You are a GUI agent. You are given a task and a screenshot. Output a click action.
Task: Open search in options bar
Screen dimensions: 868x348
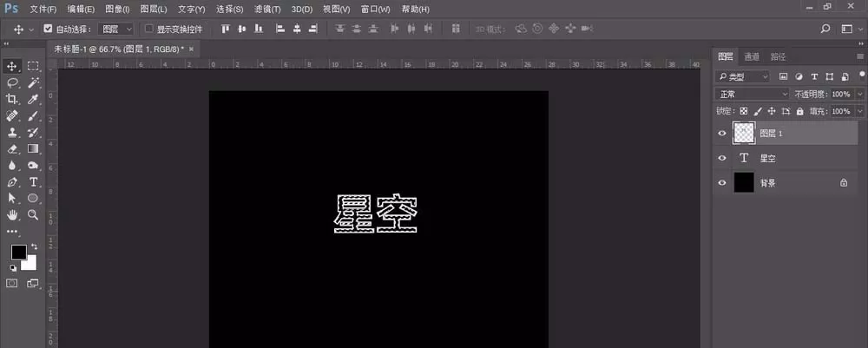pos(825,29)
